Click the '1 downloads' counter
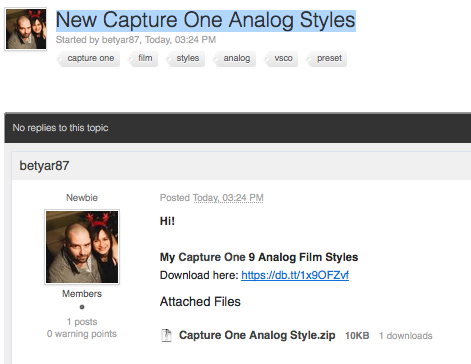This screenshot has width=471, height=364. click(406, 336)
